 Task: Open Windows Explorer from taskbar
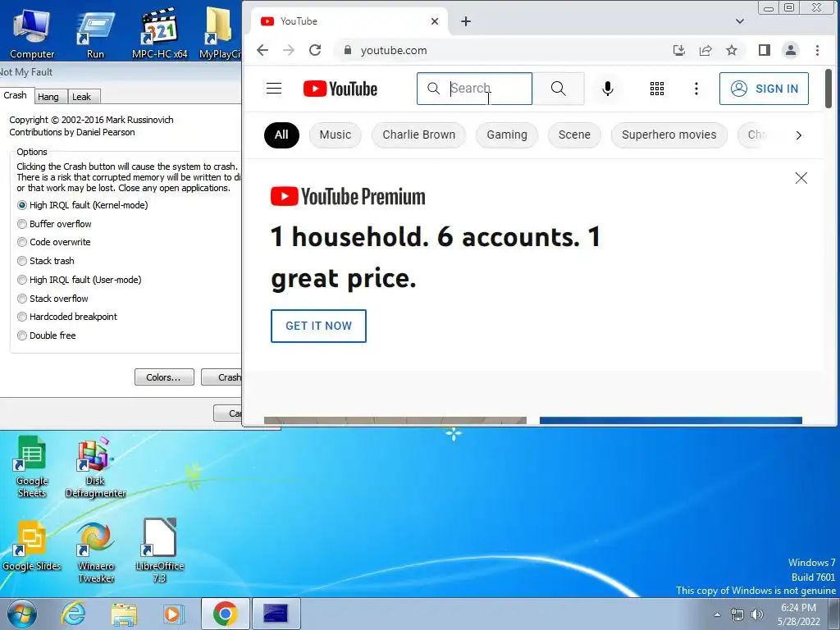click(x=124, y=614)
